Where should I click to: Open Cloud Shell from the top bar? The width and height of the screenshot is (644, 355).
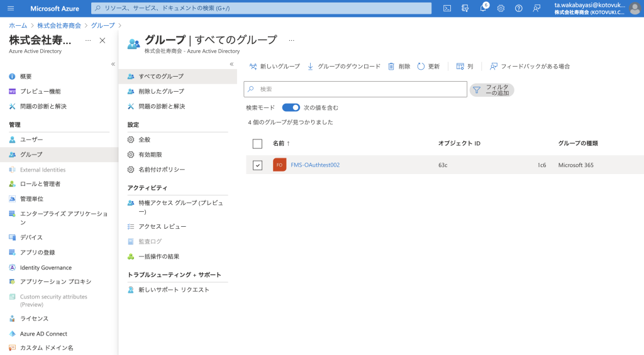(x=447, y=8)
